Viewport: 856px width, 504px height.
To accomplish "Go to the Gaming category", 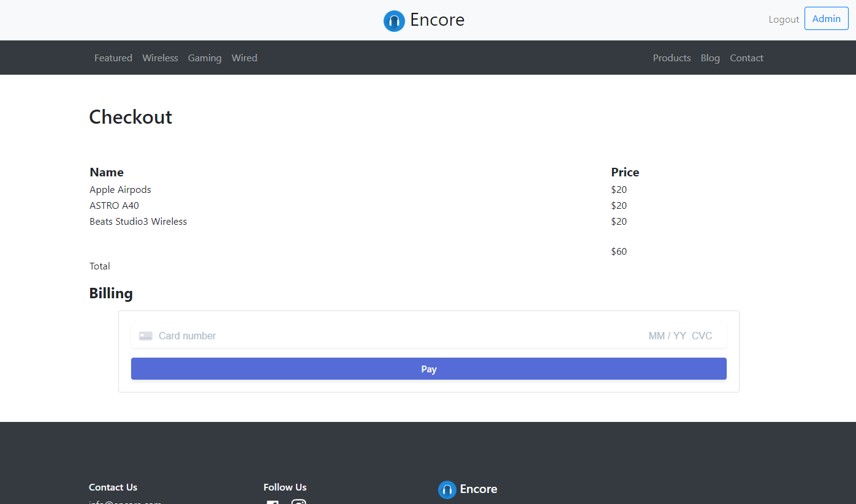I will (x=205, y=58).
